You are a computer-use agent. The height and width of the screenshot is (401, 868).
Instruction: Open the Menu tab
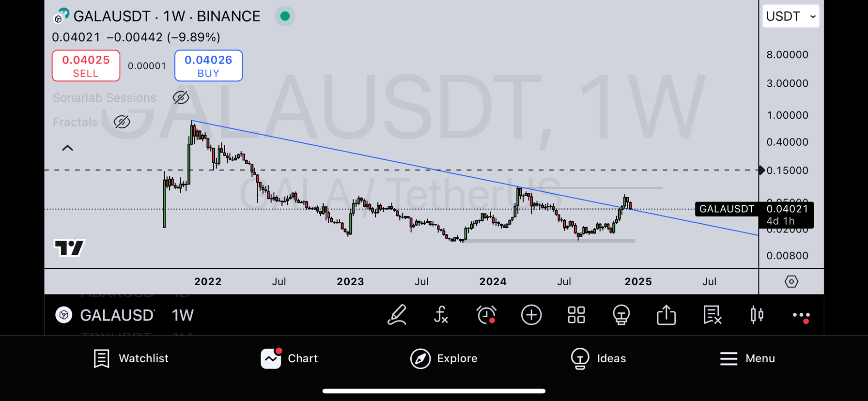747,358
